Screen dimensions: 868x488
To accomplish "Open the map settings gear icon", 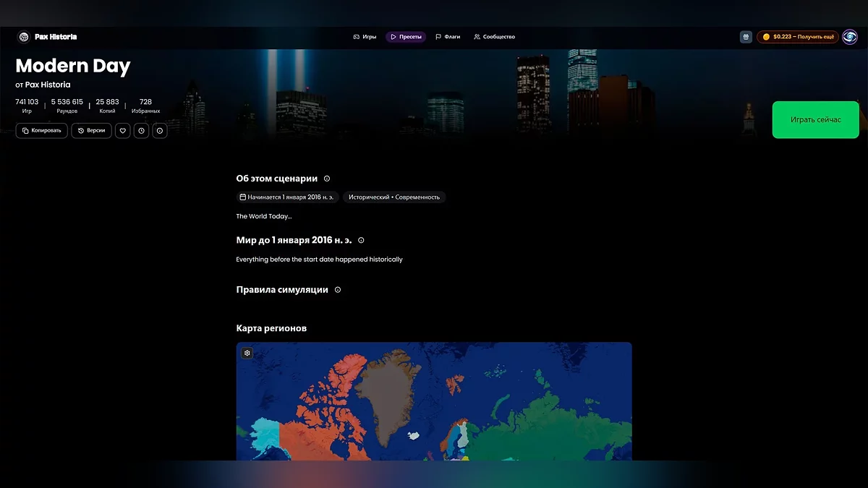I will pyautogui.click(x=247, y=353).
